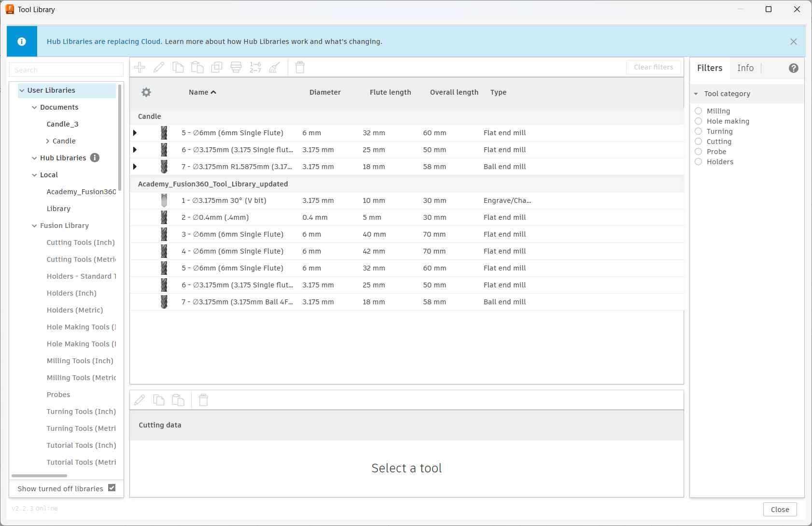The height and width of the screenshot is (526, 812).
Task: Sort by the Diameter column header
Action: [x=325, y=92]
